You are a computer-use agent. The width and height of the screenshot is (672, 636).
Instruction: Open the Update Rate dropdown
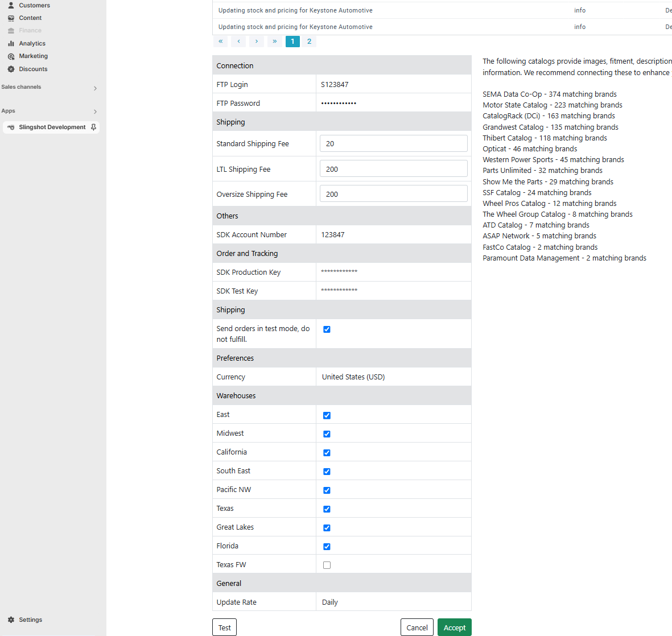393,602
